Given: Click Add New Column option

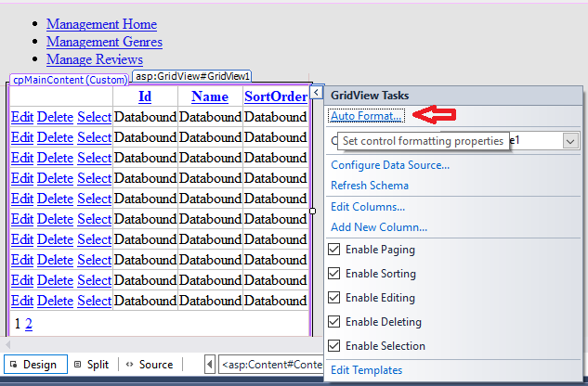Looking at the screenshot, I should click(x=379, y=227).
